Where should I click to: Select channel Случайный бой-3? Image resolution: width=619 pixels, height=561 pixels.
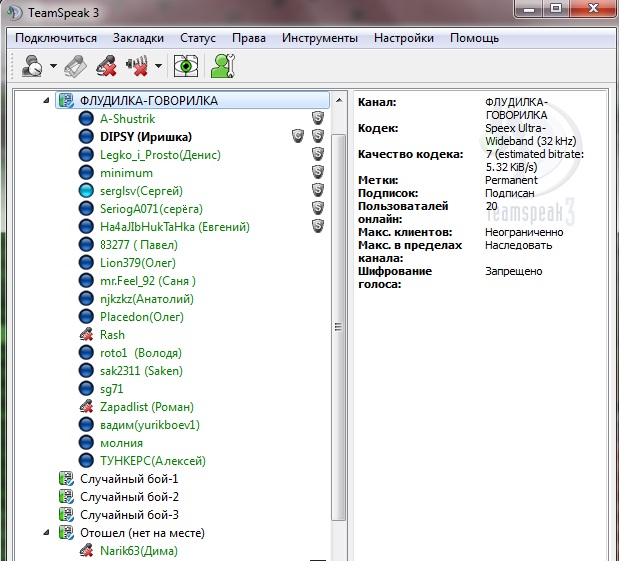(129, 515)
